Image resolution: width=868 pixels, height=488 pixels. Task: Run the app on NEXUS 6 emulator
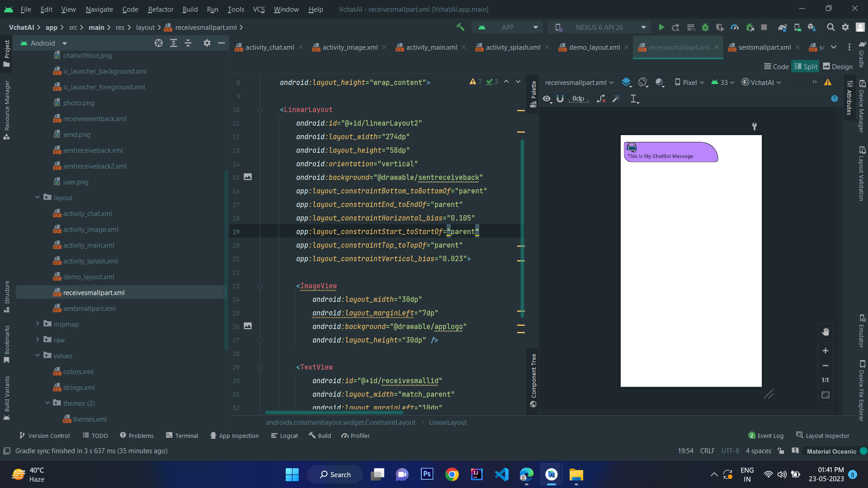[661, 27]
